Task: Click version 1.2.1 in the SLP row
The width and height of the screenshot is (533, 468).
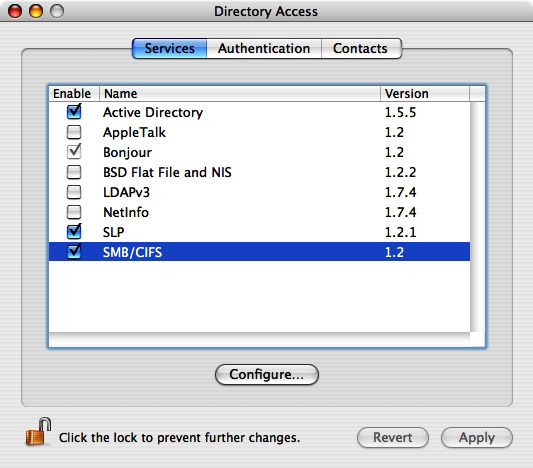Action: [400, 232]
